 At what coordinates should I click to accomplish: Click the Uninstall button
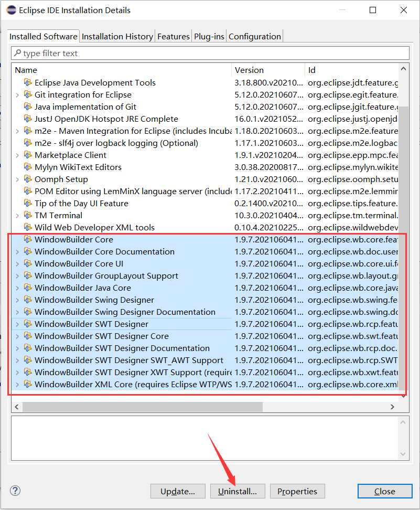tap(237, 491)
